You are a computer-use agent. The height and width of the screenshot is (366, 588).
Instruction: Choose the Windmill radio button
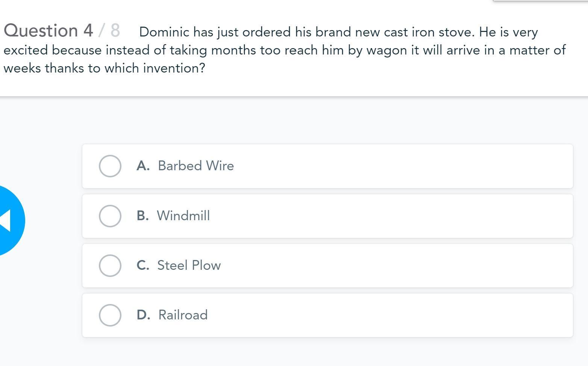click(110, 216)
